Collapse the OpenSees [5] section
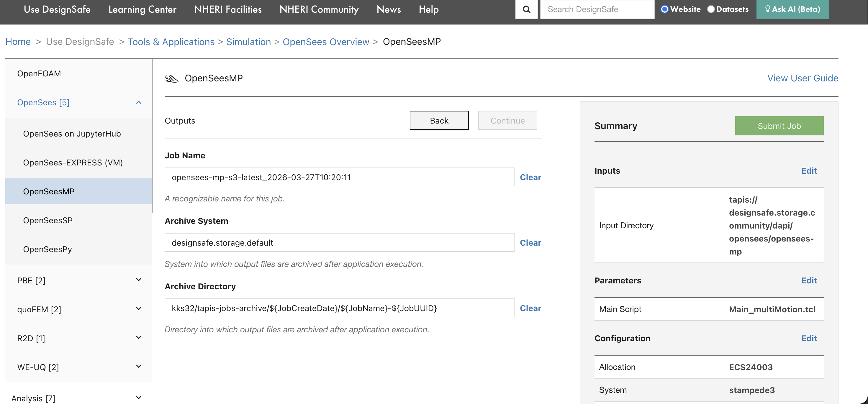868x404 pixels. click(x=138, y=102)
